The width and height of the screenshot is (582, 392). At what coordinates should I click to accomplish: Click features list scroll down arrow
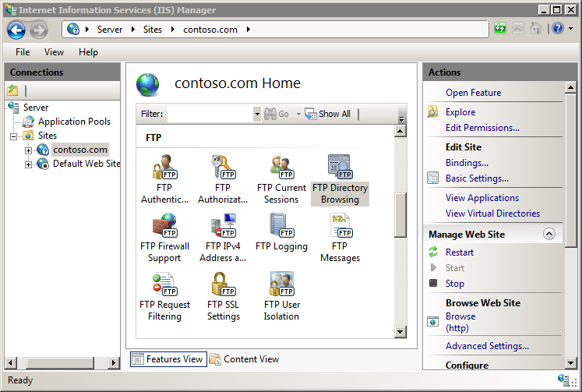click(x=400, y=332)
